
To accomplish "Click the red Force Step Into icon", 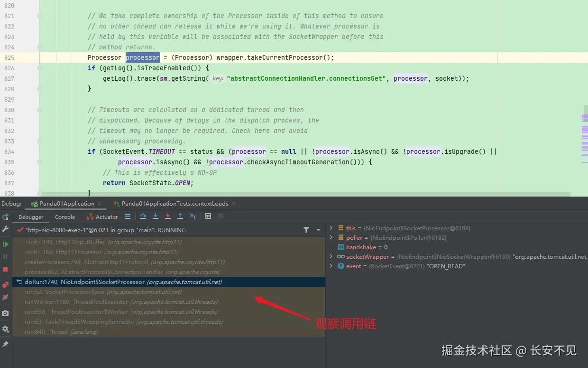I will point(168,217).
